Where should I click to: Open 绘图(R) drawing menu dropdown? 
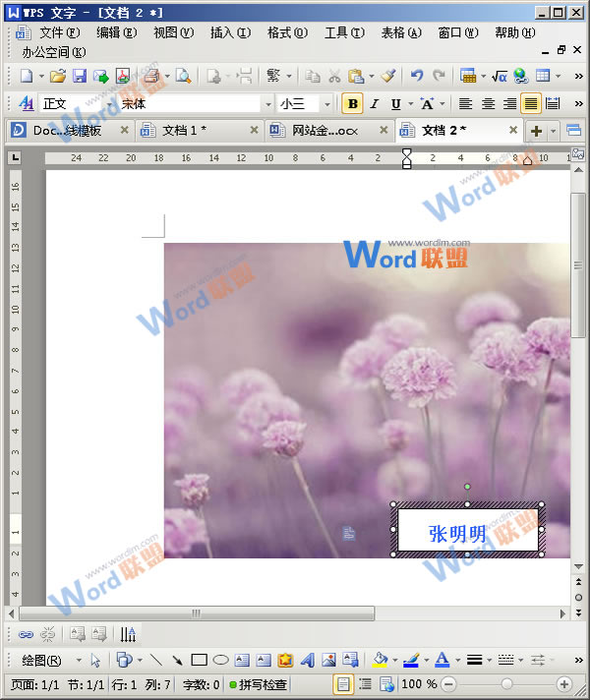[50, 660]
